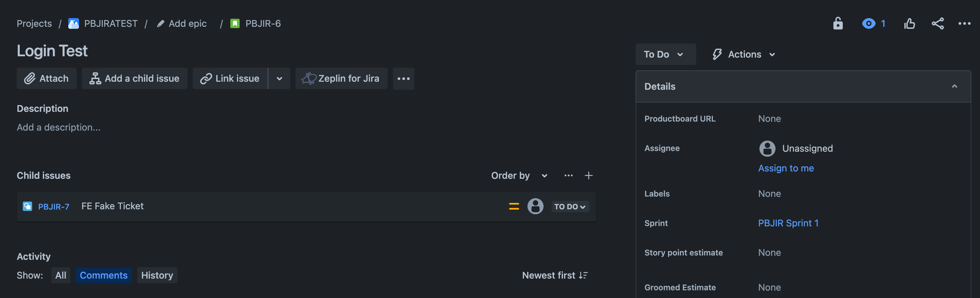Click the plus icon to add child issue
The height and width of the screenshot is (298, 980).
pos(588,175)
